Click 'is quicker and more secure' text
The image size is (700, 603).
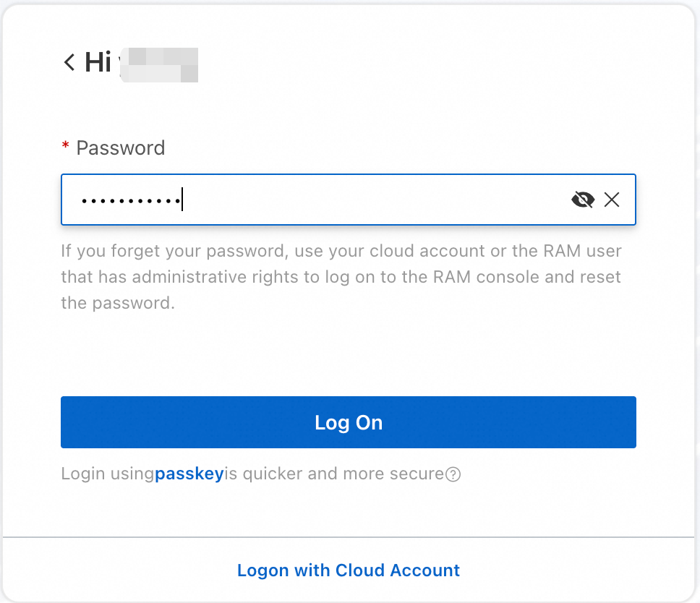(334, 474)
